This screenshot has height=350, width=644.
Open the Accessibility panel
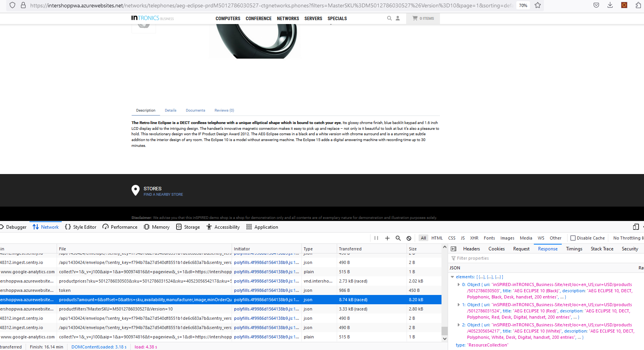(223, 227)
